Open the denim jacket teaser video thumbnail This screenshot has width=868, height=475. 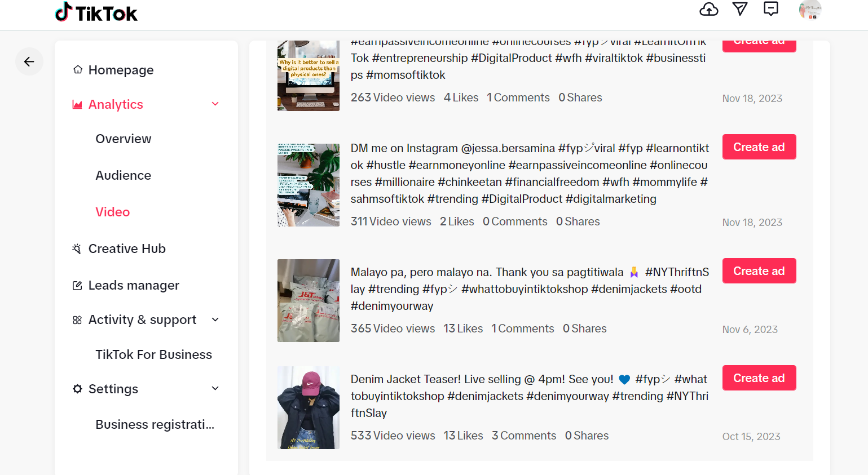[x=309, y=407]
